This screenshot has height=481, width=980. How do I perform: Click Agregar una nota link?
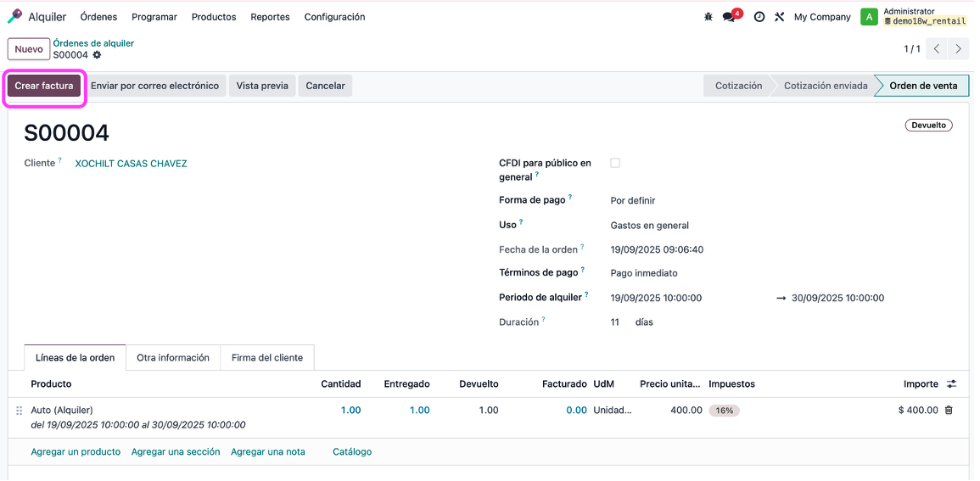(x=268, y=451)
